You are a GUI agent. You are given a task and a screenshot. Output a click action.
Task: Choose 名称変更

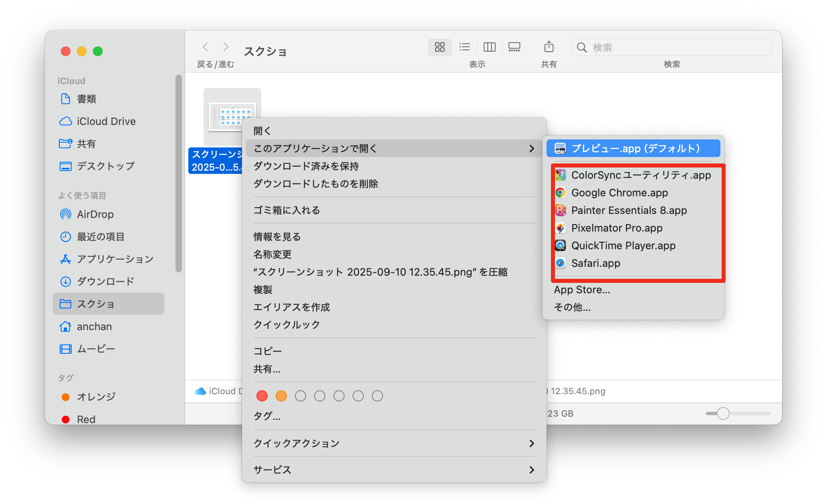point(394,254)
